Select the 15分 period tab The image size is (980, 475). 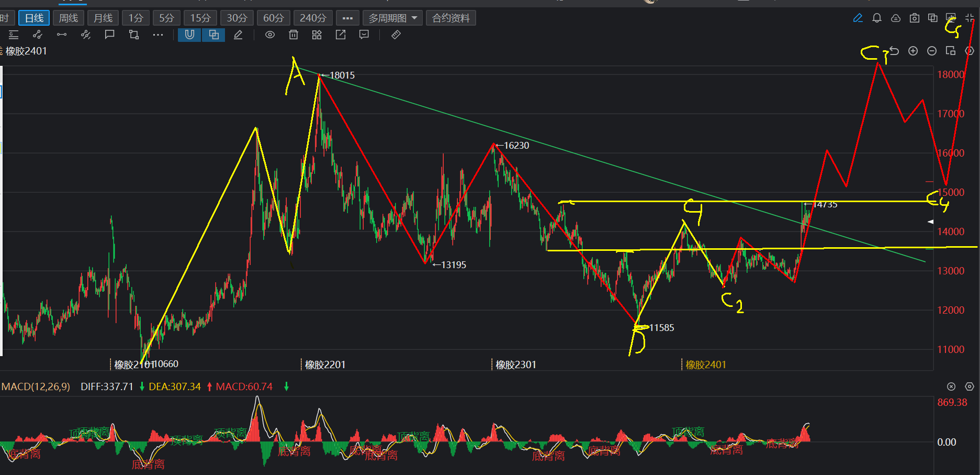(200, 18)
